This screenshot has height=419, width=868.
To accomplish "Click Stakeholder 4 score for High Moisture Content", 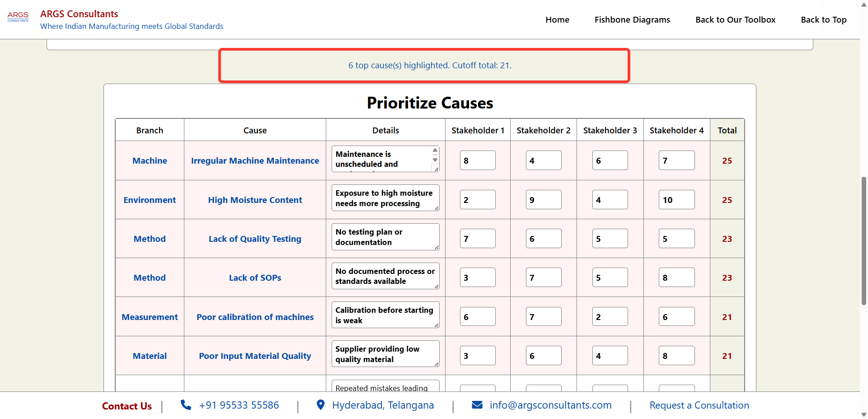I will coord(676,200).
